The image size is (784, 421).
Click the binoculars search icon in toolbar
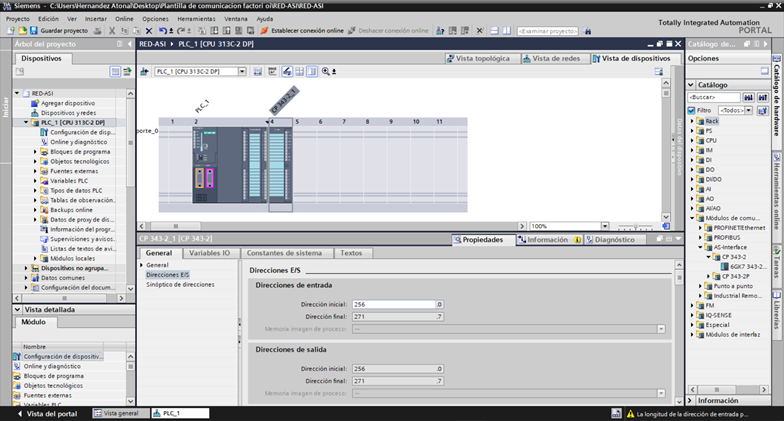587,31
